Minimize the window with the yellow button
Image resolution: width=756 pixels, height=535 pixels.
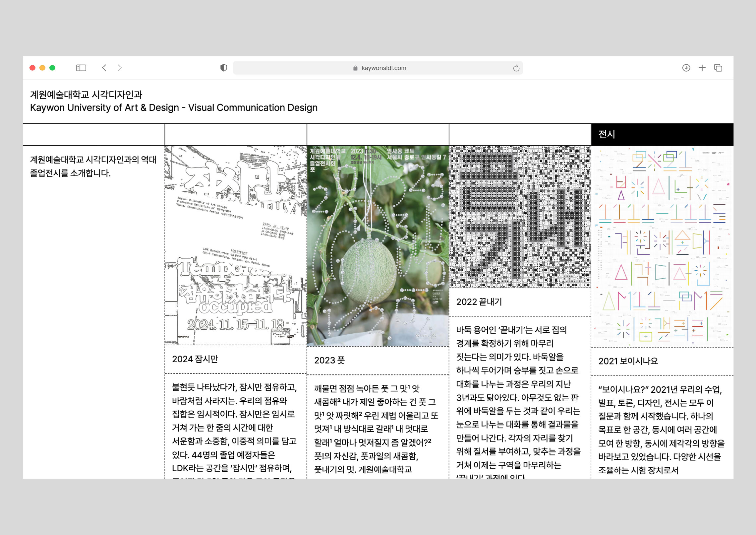[42, 68]
